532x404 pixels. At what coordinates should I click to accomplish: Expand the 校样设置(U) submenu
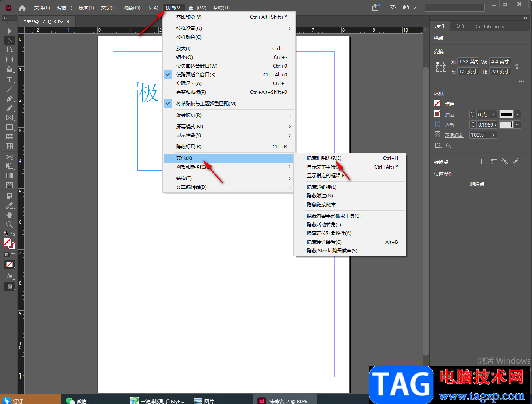pyautogui.click(x=229, y=28)
